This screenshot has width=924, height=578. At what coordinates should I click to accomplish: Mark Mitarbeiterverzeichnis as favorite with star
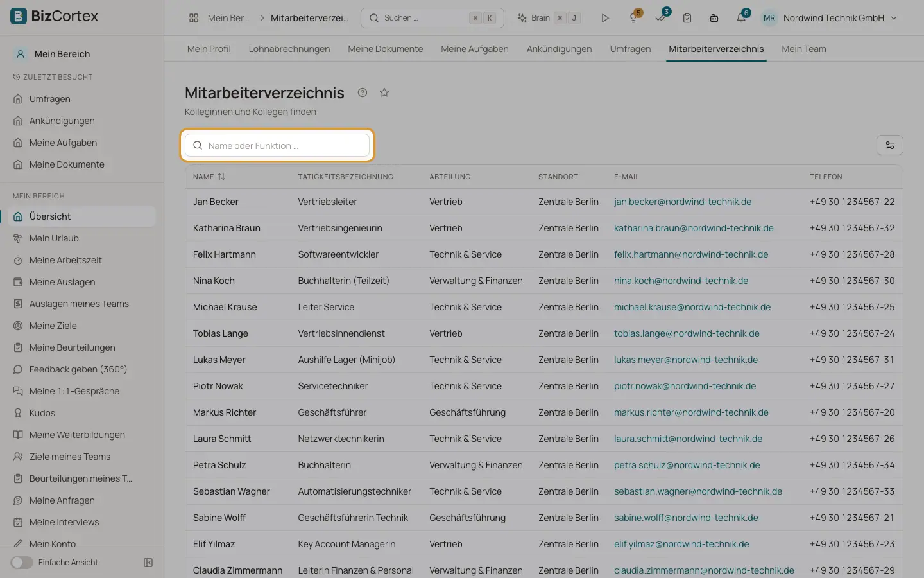[x=384, y=92]
